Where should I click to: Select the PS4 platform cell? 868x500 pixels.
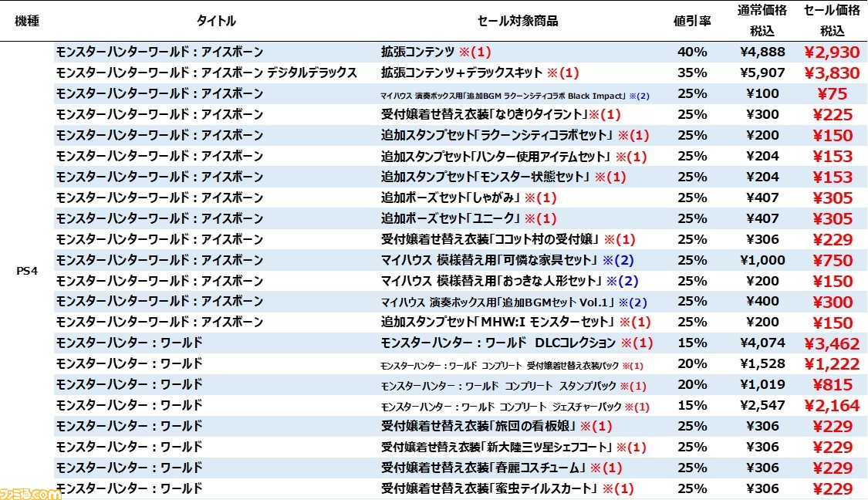(26, 271)
